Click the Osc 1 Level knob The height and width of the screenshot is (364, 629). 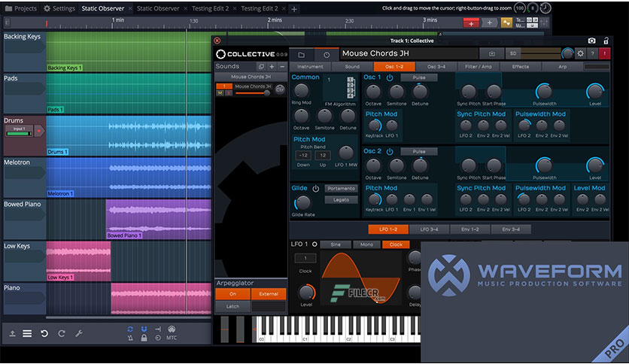click(x=595, y=92)
